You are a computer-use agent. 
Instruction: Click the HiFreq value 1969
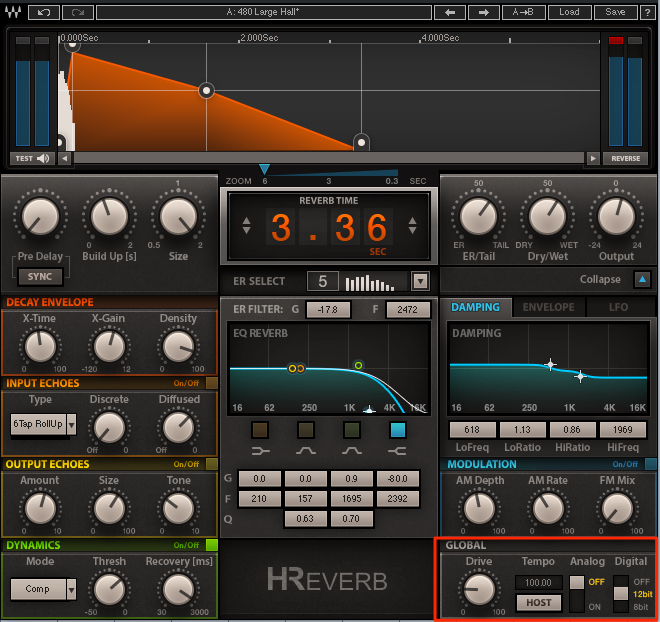(623, 430)
